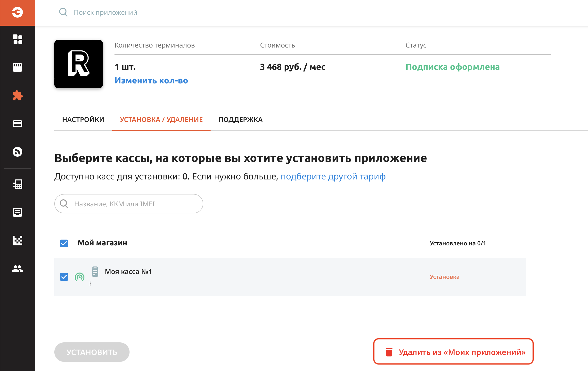
Task: Open the cash register terminals icon
Action: click(17, 184)
